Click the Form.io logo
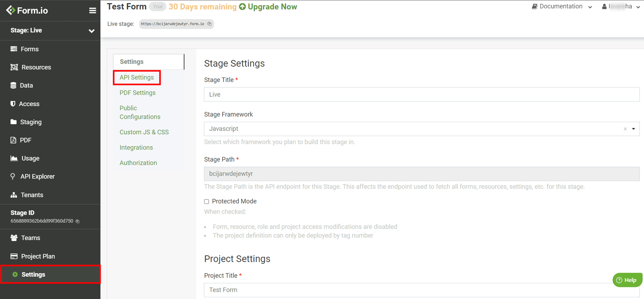644x299 pixels. coord(27,10)
